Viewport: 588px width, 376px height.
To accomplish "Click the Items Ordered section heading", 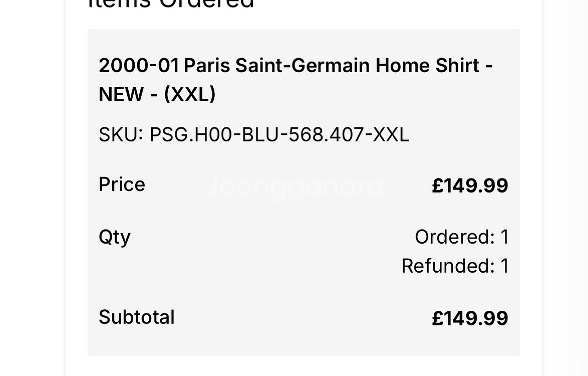I will click(x=171, y=4).
